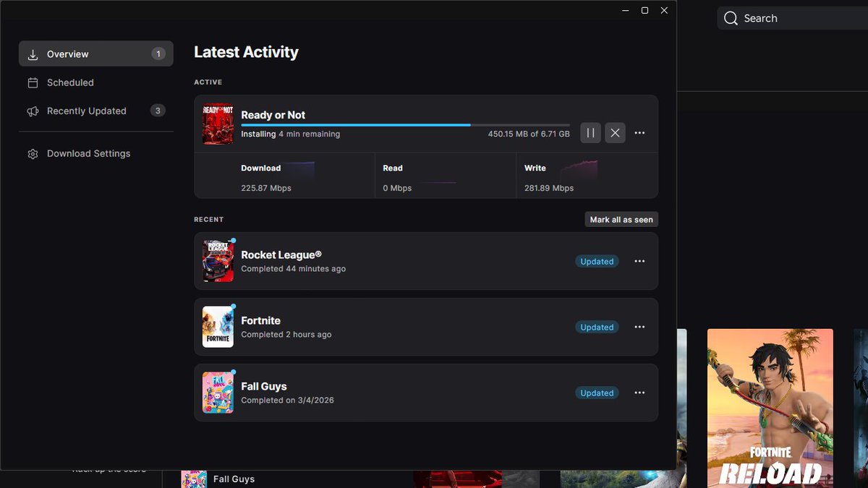Click the Fall Guys thumbnail in Recent
This screenshot has width=868, height=488.
[x=218, y=393]
